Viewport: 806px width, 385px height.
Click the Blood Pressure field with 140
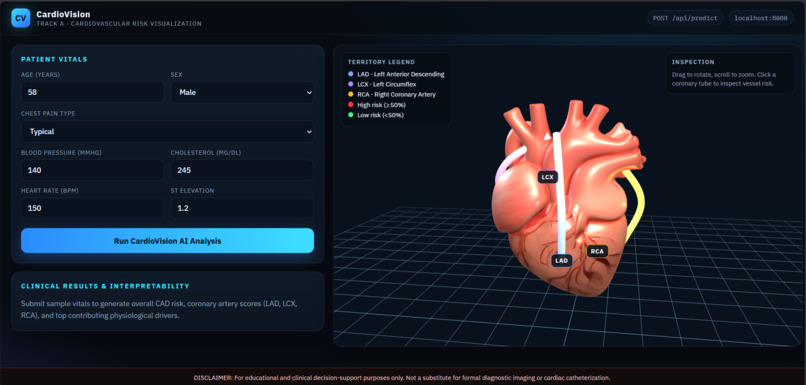[x=93, y=170]
